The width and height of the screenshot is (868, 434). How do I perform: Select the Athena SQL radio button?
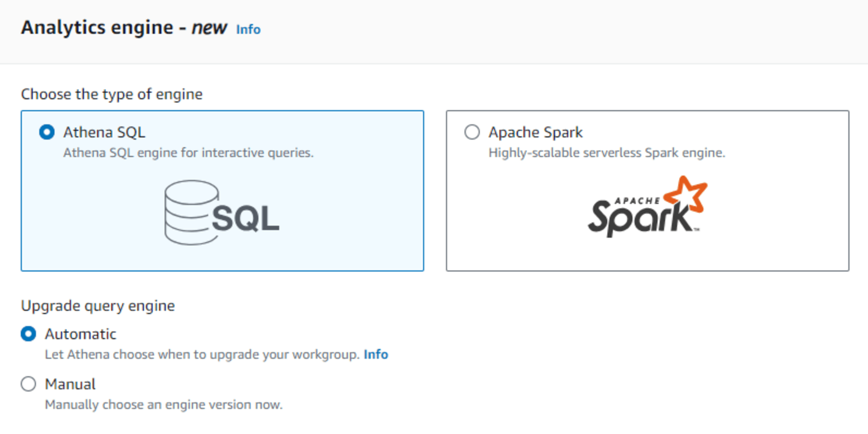(47, 132)
